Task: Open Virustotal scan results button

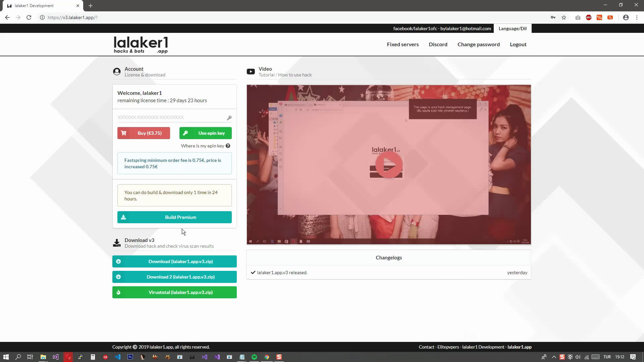Action: 174,292
